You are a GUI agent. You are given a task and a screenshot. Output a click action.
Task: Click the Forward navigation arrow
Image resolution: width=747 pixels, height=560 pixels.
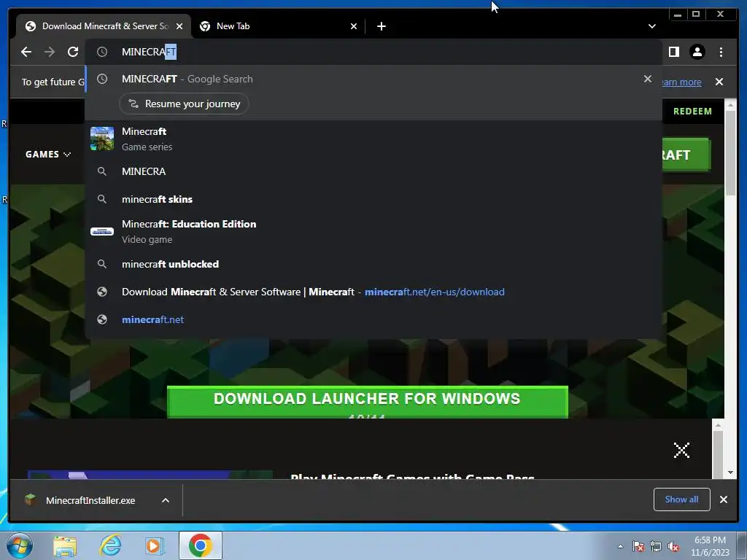coord(50,52)
